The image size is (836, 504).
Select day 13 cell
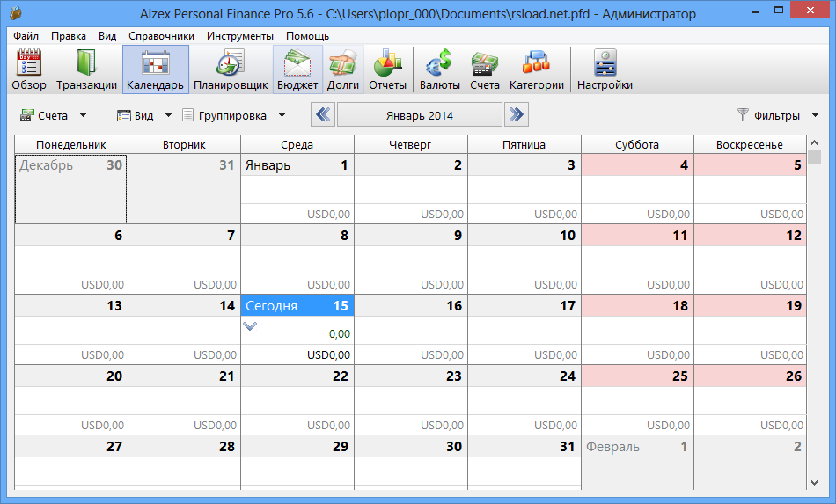pos(71,329)
